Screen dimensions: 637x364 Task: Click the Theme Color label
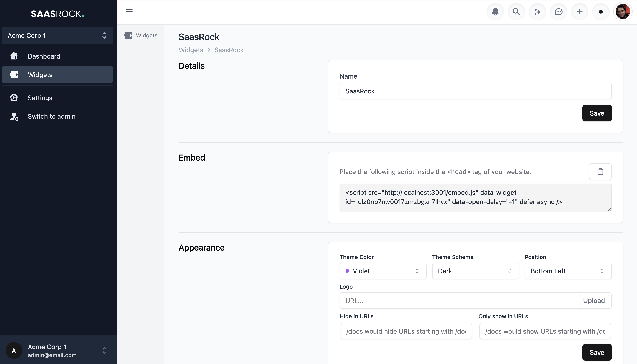356,257
